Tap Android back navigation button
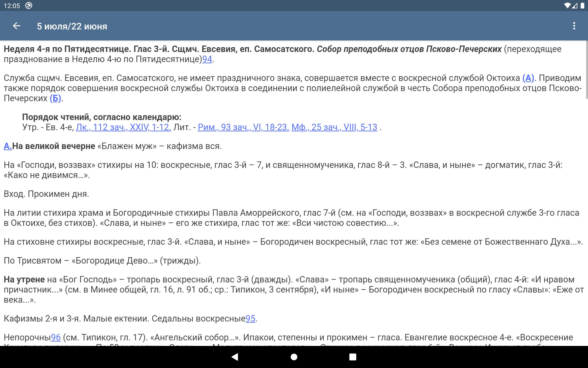This screenshot has width=588, height=368. [235, 357]
